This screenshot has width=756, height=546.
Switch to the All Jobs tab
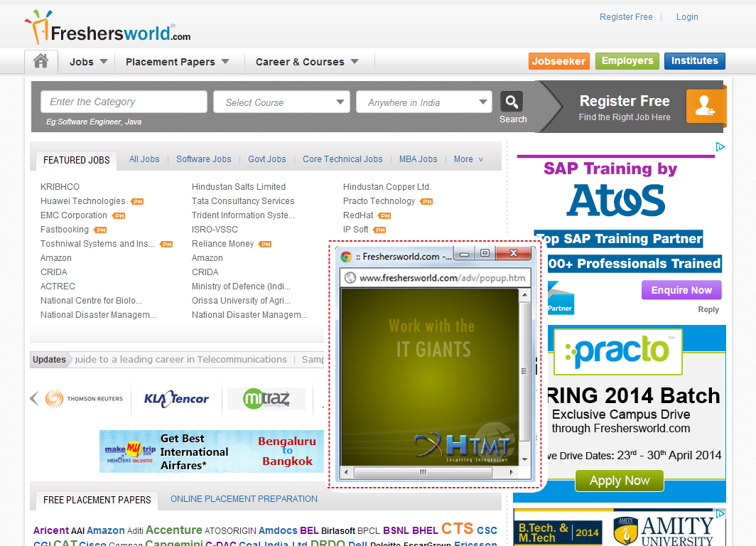point(144,159)
